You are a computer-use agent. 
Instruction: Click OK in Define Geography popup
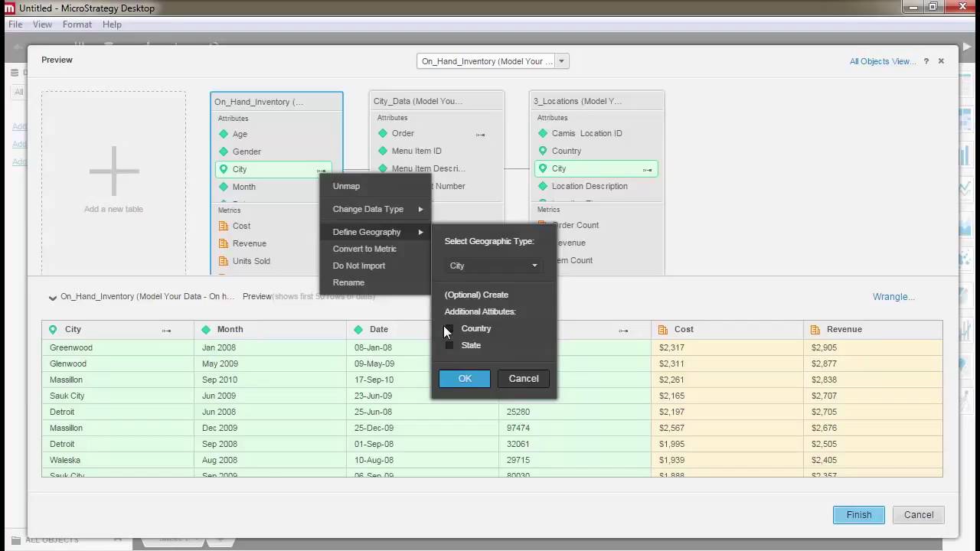(465, 378)
